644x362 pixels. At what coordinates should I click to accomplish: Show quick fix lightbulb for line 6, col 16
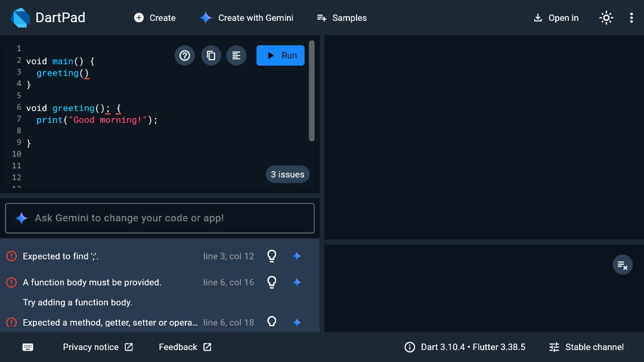[x=271, y=282]
